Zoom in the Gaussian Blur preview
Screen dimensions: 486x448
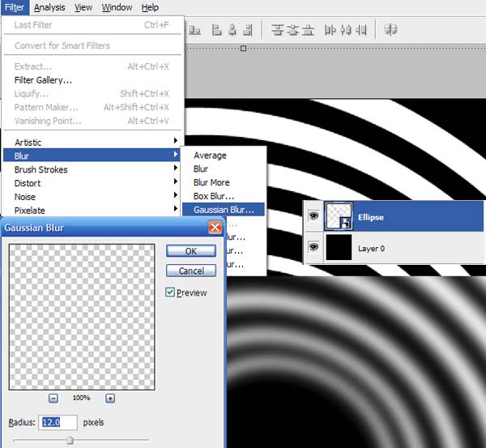tap(110, 398)
